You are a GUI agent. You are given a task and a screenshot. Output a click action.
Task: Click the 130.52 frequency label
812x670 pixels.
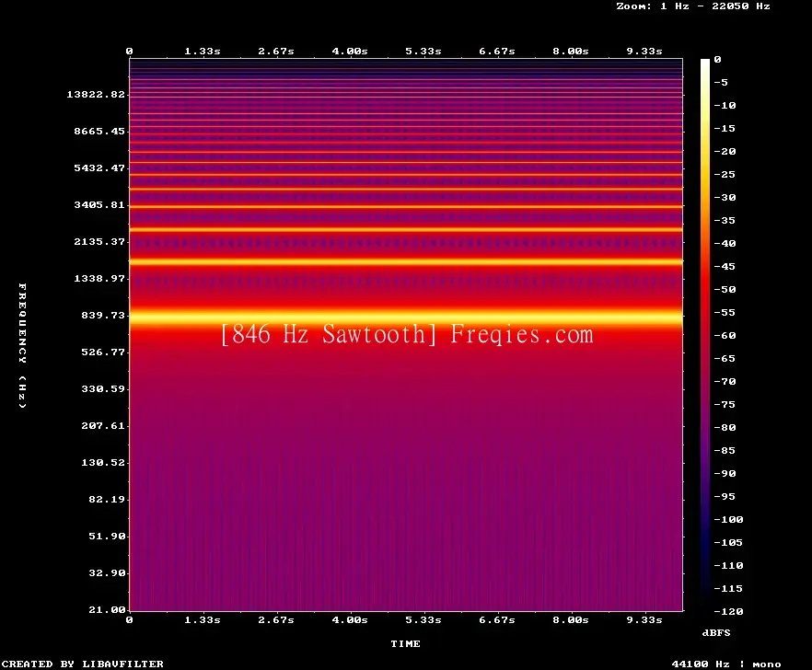(103, 462)
